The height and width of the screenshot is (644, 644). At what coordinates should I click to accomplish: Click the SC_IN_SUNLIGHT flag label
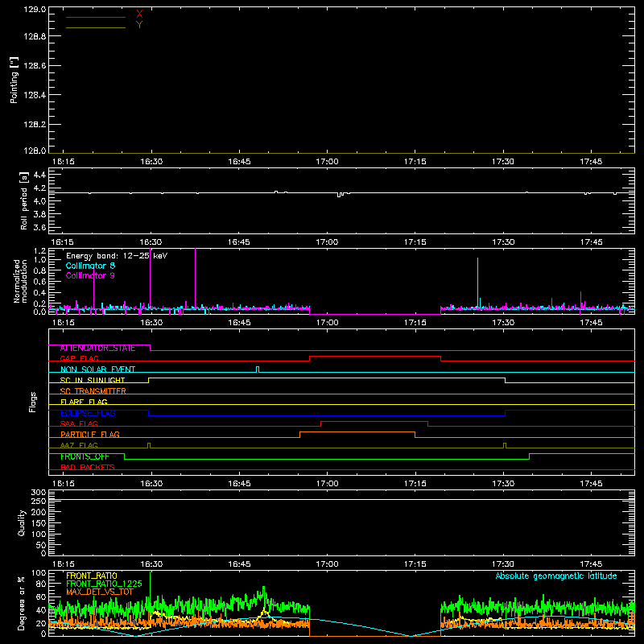tap(93, 380)
